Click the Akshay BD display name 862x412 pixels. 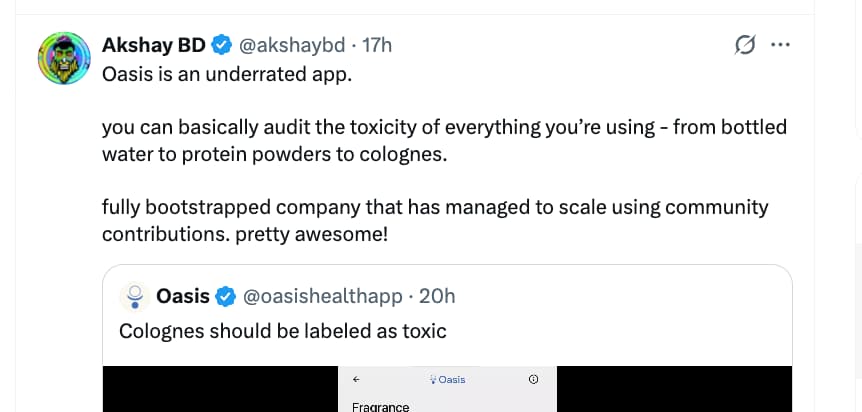point(154,44)
